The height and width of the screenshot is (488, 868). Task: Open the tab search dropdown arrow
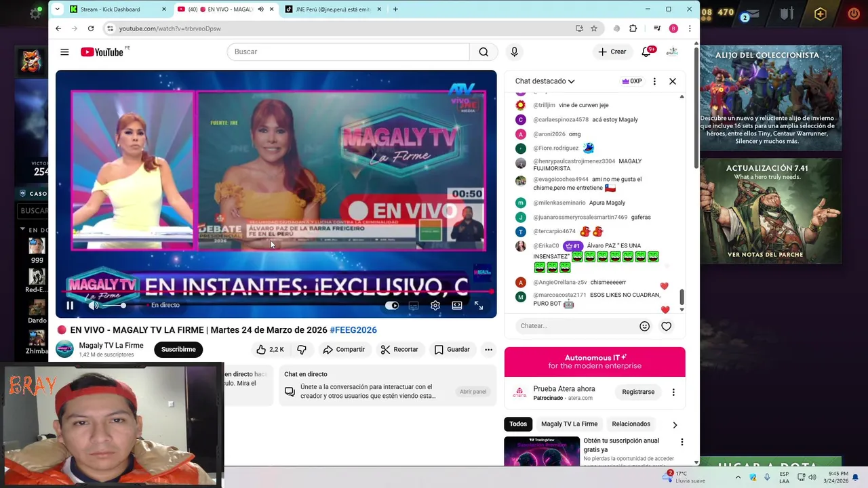tap(57, 9)
